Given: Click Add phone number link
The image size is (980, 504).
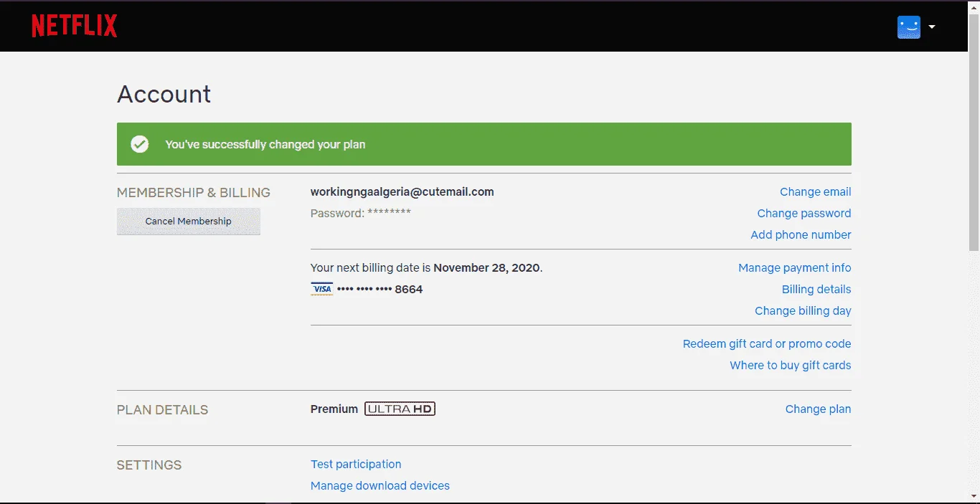Looking at the screenshot, I should pyautogui.click(x=801, y=234).
